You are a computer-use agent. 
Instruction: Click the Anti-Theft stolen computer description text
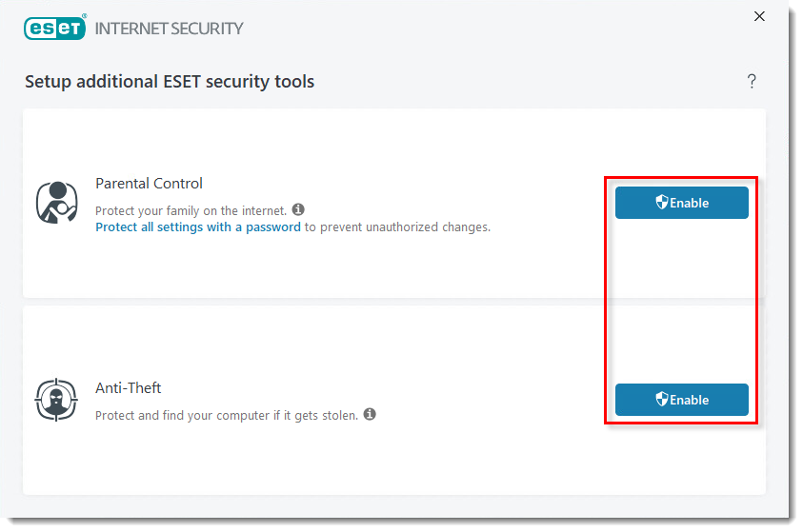pyautogui.click(x=227, y=415)
